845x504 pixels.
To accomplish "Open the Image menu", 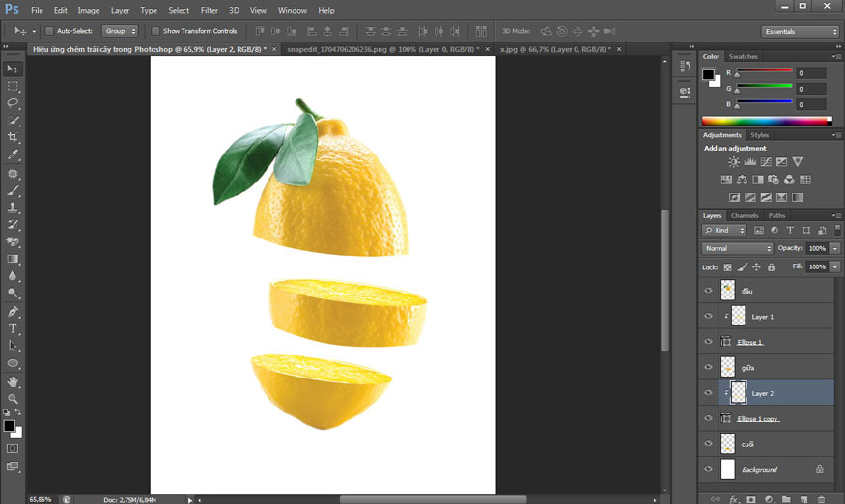I will 89,11.
